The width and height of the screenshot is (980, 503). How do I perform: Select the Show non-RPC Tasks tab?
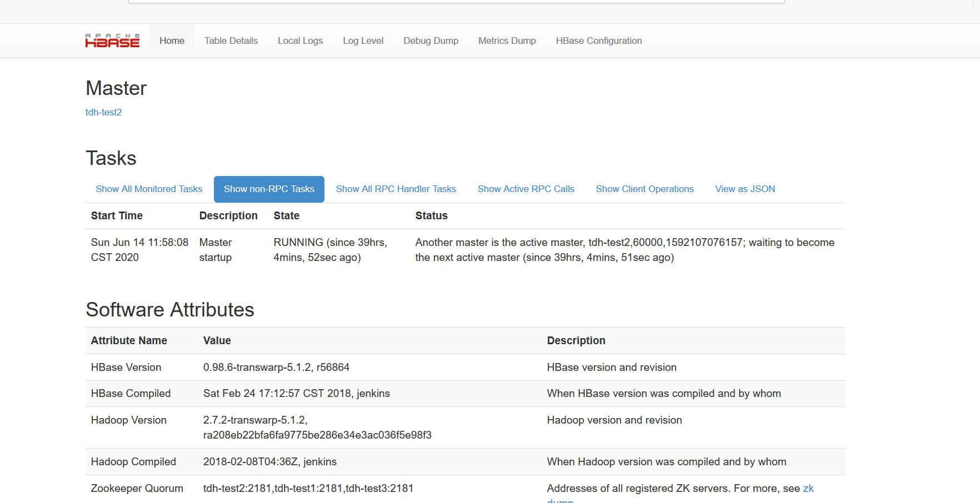(x=269, y=189)
